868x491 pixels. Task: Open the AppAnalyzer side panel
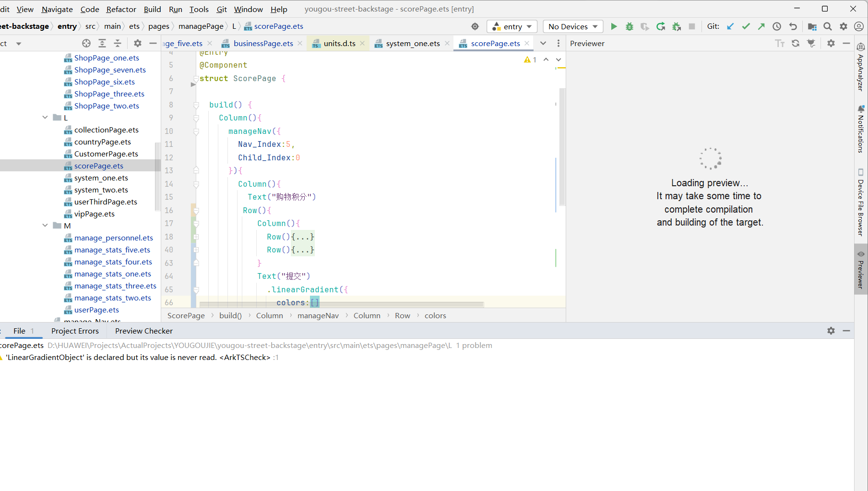tap(861, 67)
